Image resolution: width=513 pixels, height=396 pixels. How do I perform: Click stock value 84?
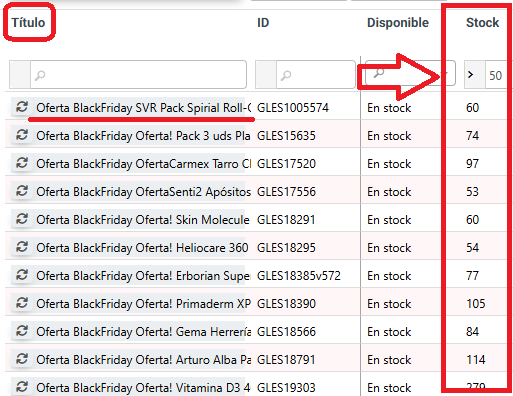coord(472,332)
